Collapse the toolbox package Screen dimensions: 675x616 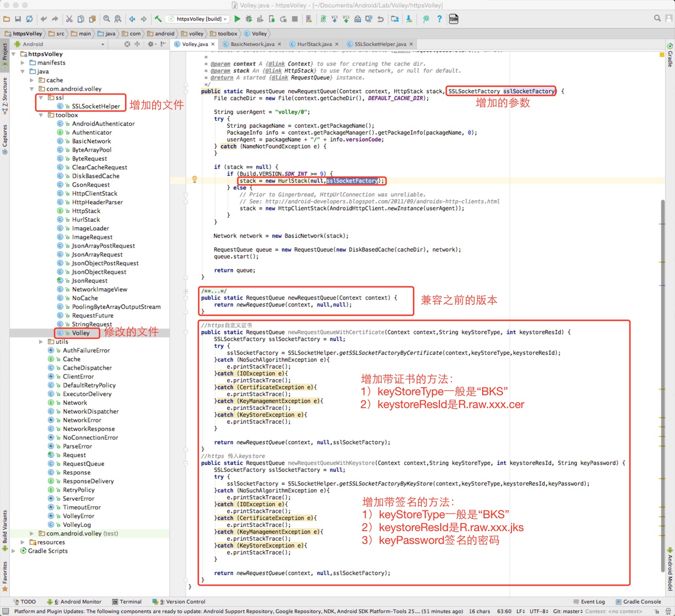click(x=41, y=115)
